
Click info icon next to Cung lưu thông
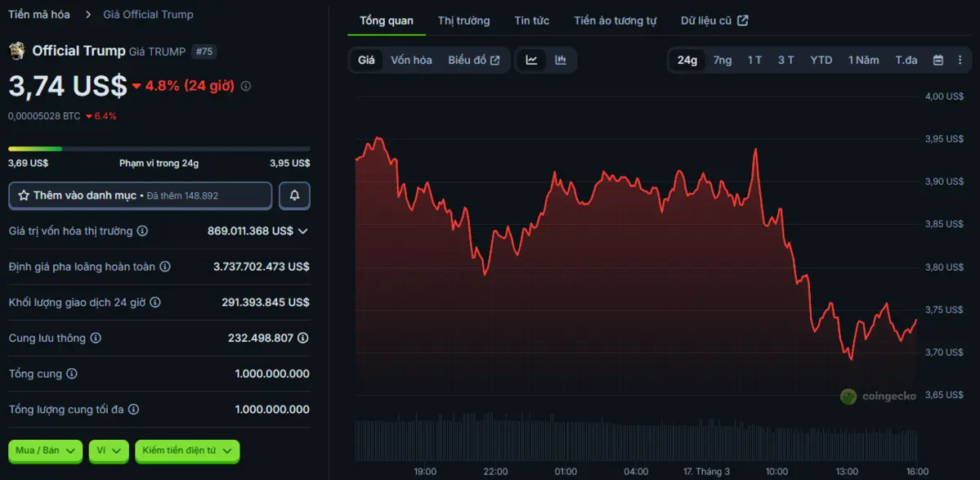click(x=96, y=338)
